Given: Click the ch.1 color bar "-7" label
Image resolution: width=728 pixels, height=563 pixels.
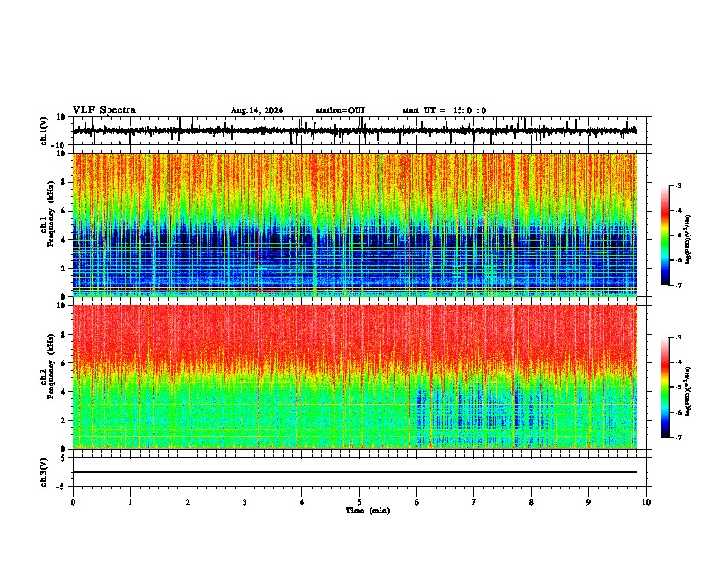Looking at the screenshot, I should (x=678, y=285).
